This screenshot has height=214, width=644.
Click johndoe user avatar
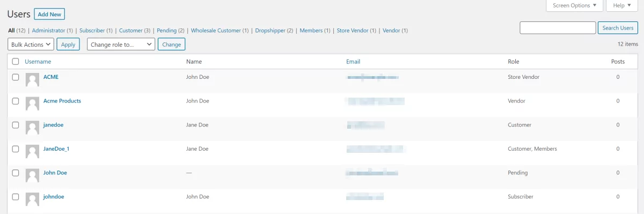[x=32, y=200]
